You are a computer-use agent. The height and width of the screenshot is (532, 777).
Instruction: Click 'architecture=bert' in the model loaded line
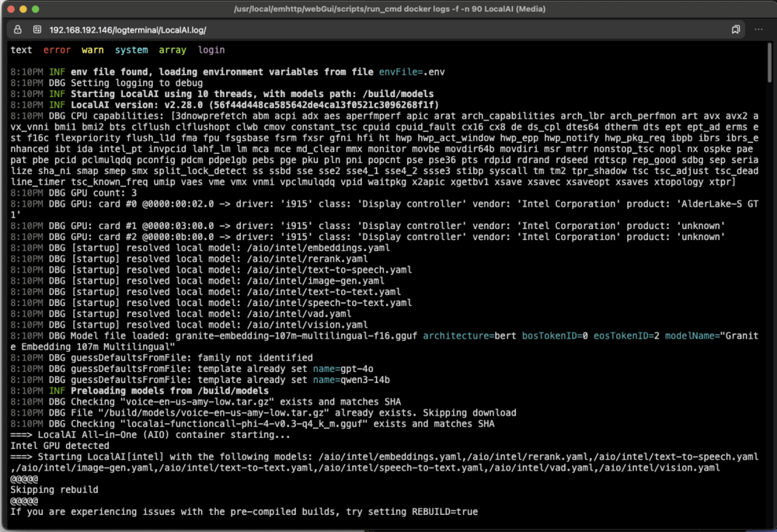pos(469,336)
